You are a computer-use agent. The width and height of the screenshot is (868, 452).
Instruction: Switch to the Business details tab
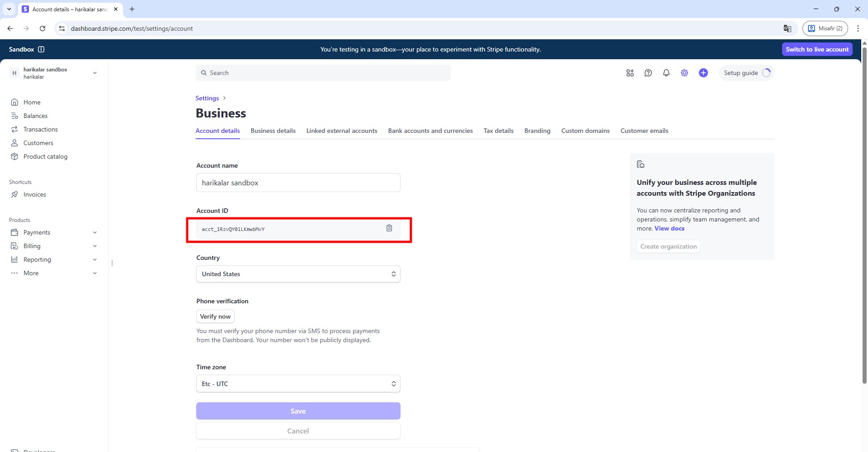tap(273, 131)
